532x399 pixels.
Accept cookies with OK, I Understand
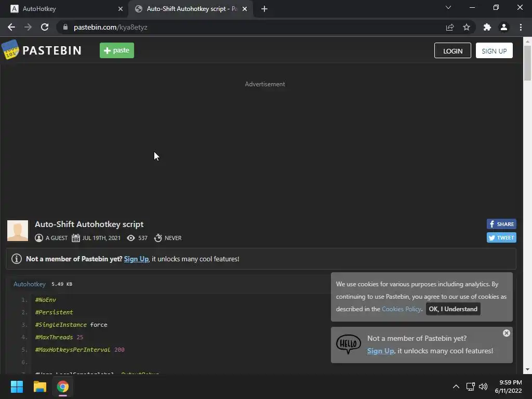(x=453, y=309)
